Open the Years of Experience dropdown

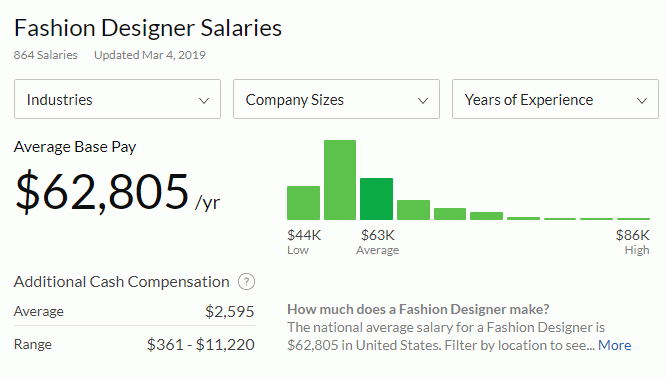point(556,99)
